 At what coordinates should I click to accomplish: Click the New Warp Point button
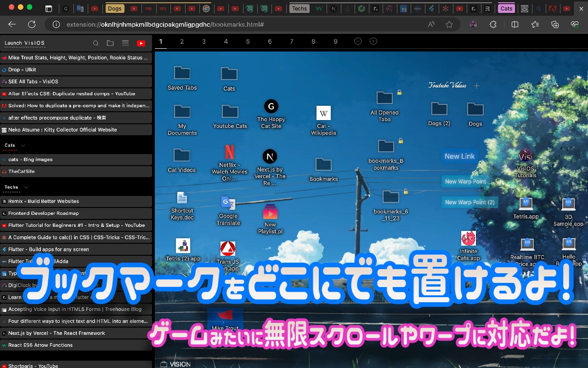465,182
